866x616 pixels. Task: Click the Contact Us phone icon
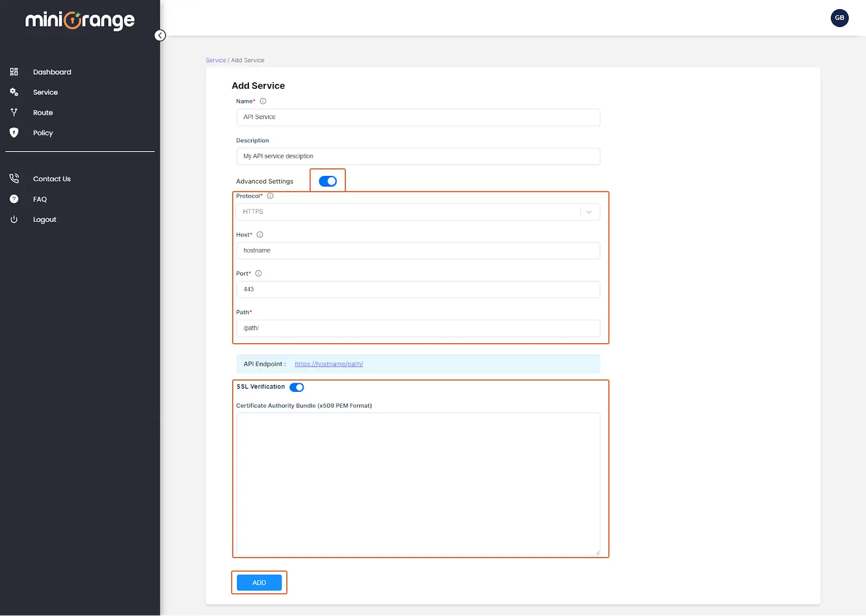pos(14,179)
